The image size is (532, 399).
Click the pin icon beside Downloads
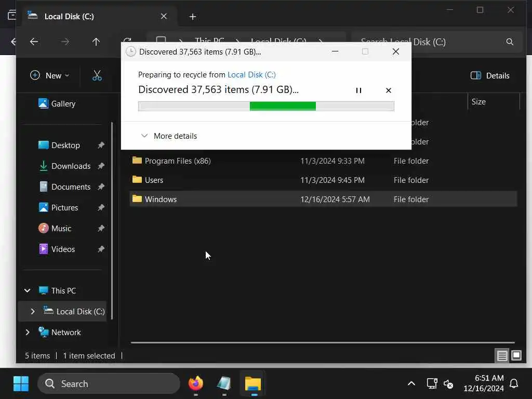(x=101, y=166)
